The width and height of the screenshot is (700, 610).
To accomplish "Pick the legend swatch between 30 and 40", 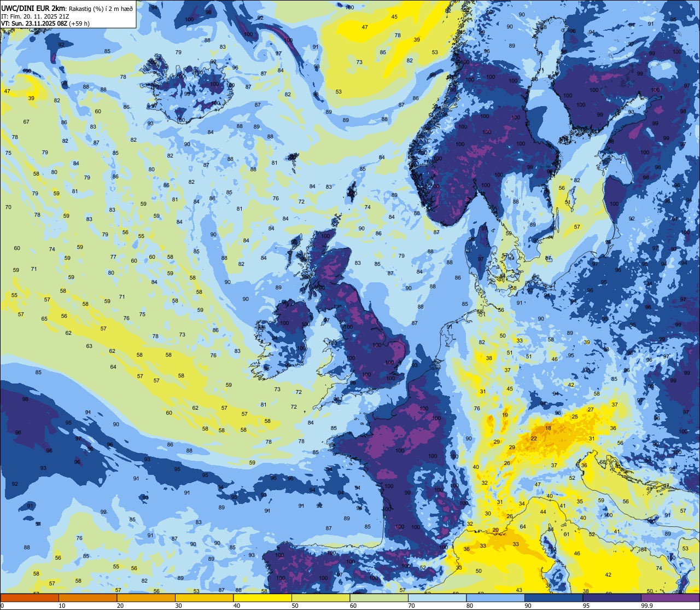I will [x=204, y=597].
